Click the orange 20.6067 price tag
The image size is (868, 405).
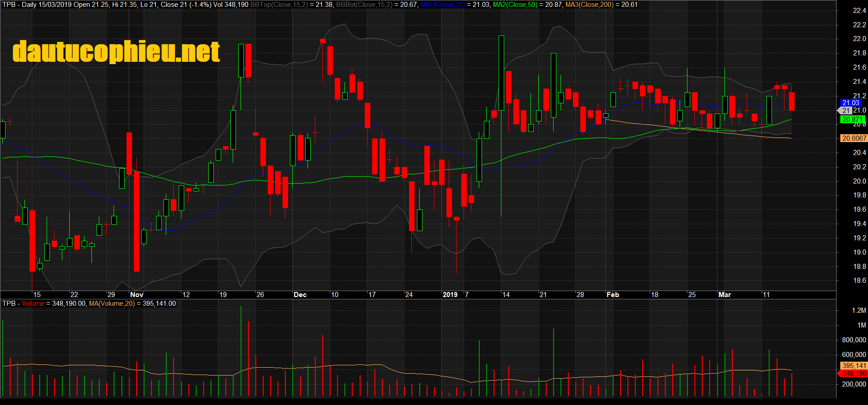pyautogui.click(x=854, y=138)
